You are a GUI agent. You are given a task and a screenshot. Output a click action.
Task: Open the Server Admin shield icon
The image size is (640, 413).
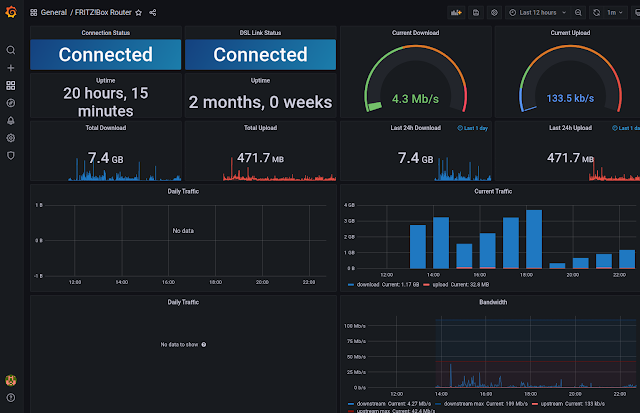(11, 155)
